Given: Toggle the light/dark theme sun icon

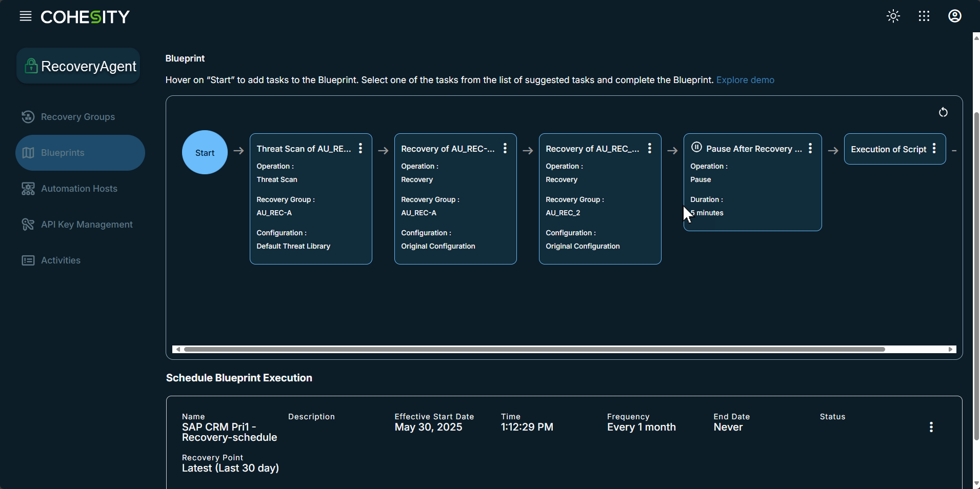Looking at the screenshot, I should pos(893,16).
